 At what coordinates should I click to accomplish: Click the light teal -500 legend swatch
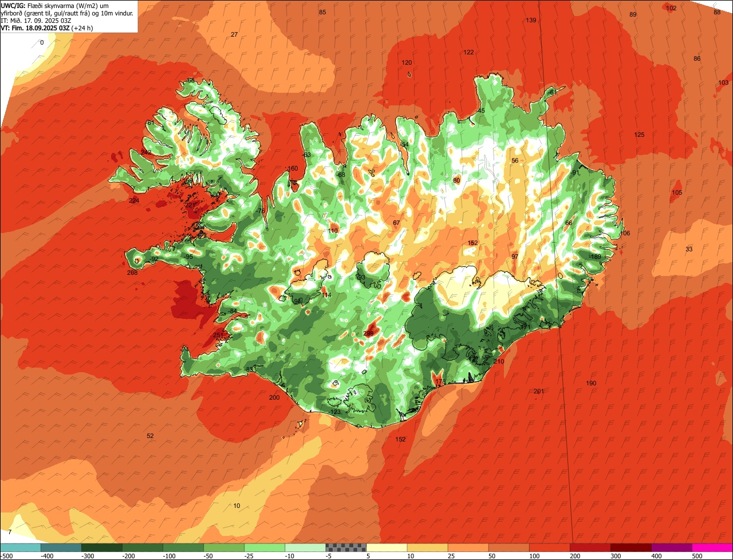click(20, 547)
